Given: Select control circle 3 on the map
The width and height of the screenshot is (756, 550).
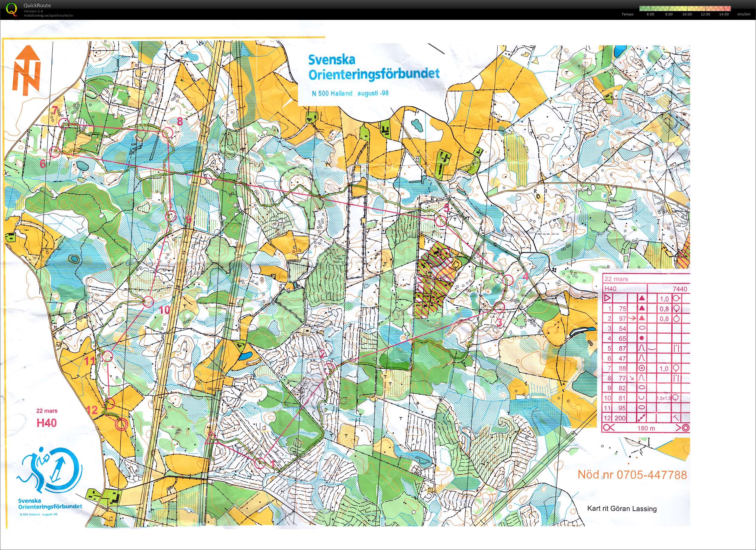Looking at the screenshot, I should pyautogui.click(x=499, y=307).
